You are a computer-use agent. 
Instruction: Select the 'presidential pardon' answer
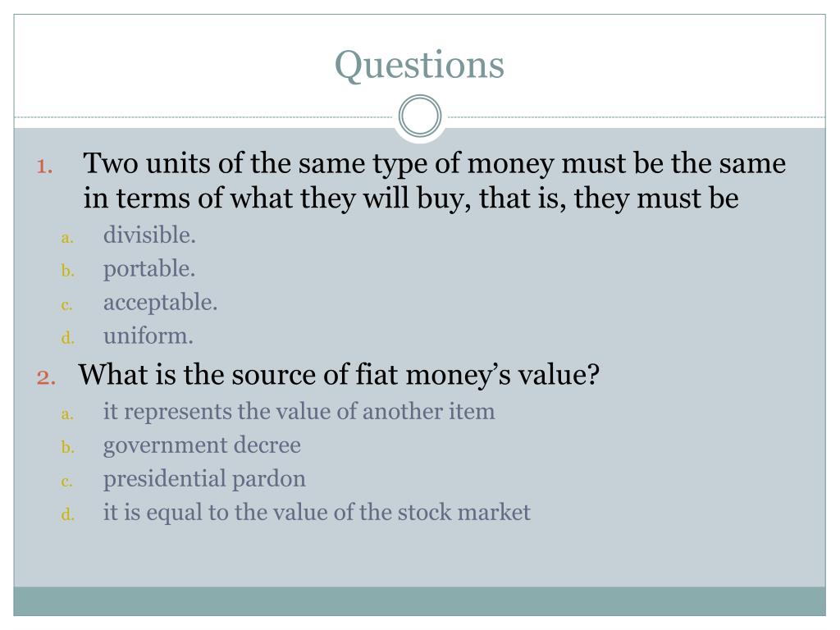tap(204, 479)
